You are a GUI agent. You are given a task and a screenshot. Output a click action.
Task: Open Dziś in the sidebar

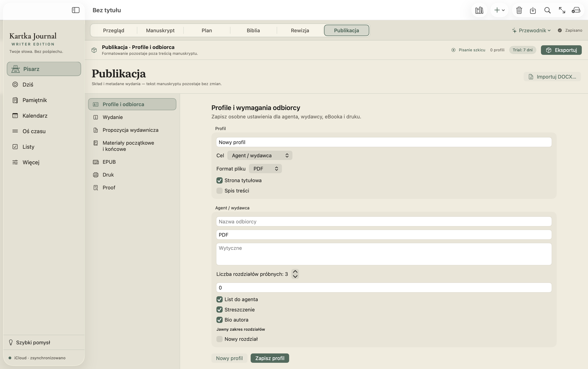click(44, 84)
